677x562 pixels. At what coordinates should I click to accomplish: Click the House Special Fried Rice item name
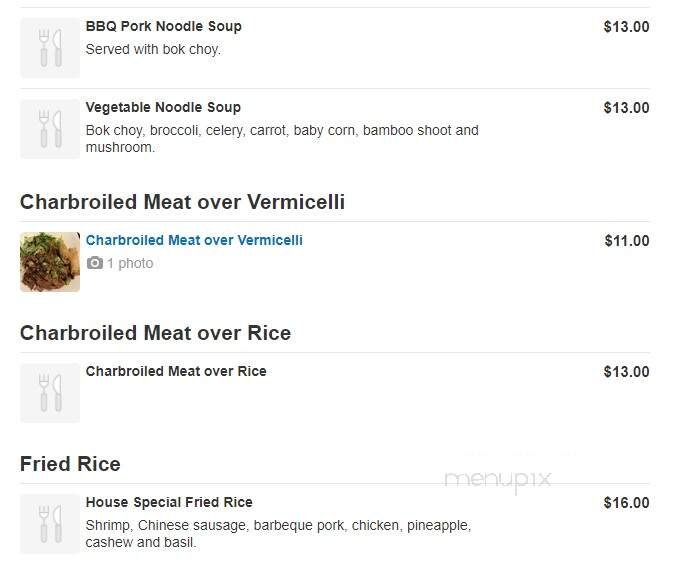click(169, 502)
